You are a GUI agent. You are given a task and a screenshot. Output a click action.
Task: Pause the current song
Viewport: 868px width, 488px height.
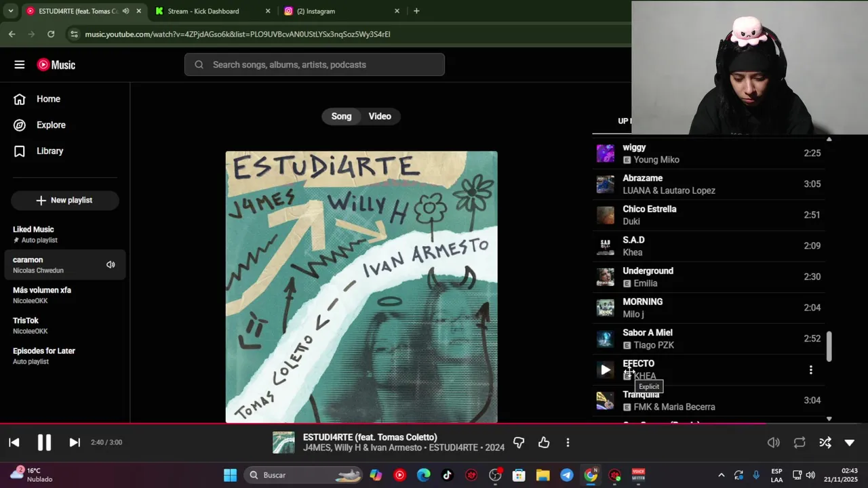click(x=44, y=443)
